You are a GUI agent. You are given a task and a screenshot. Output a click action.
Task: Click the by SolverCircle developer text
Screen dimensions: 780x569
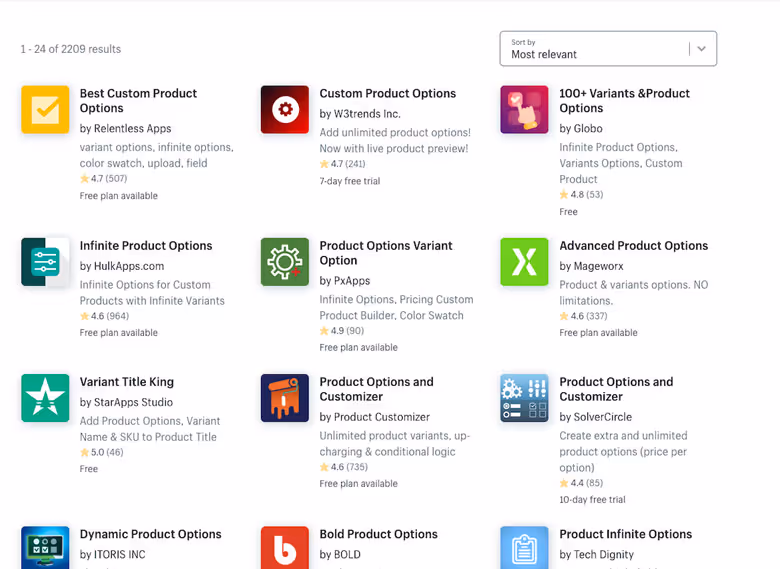pyautogui.click(x=595, y=417)
